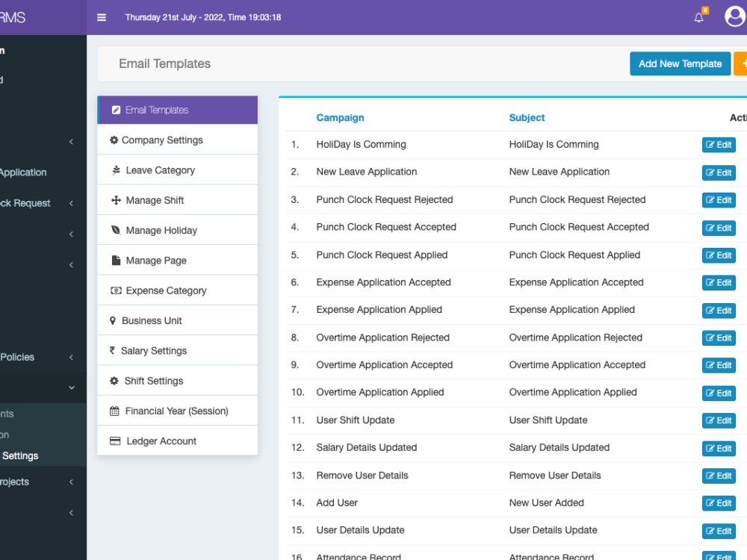Toggle the hamburger sidebar menu icon

pos(101,18)
